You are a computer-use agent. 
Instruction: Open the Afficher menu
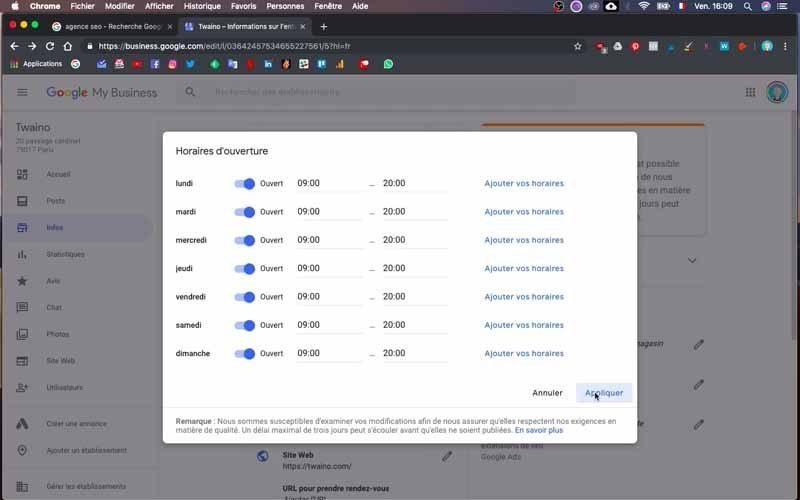pos(159,6)
